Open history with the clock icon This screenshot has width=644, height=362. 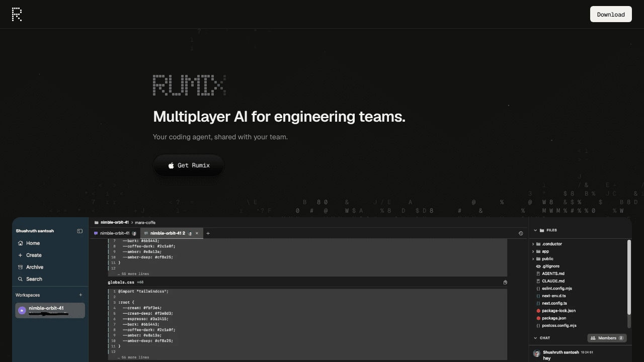[x=521, y=233]
